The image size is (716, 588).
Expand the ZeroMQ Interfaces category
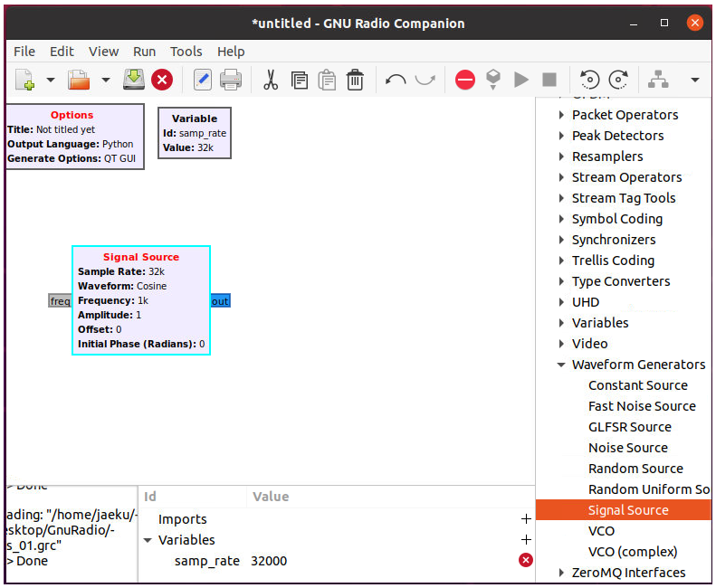(x=561, y=573)
